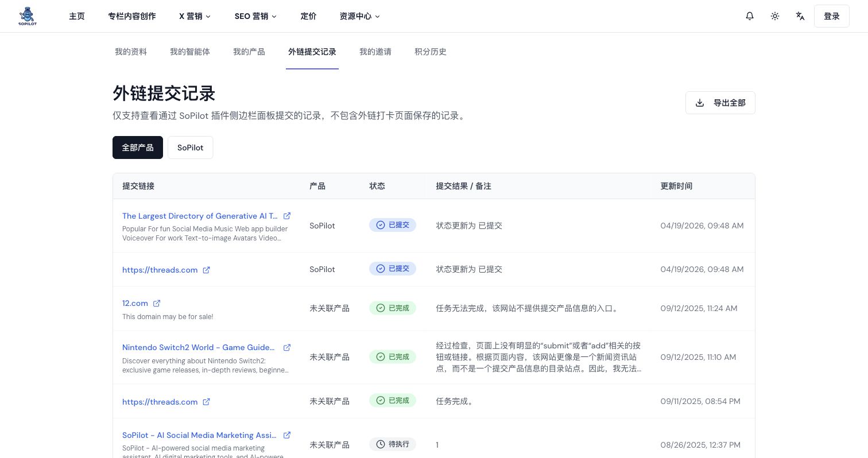Switch to the 我的邀请 tab
This screenshot has width=868, height=458.
pos(375,52)
